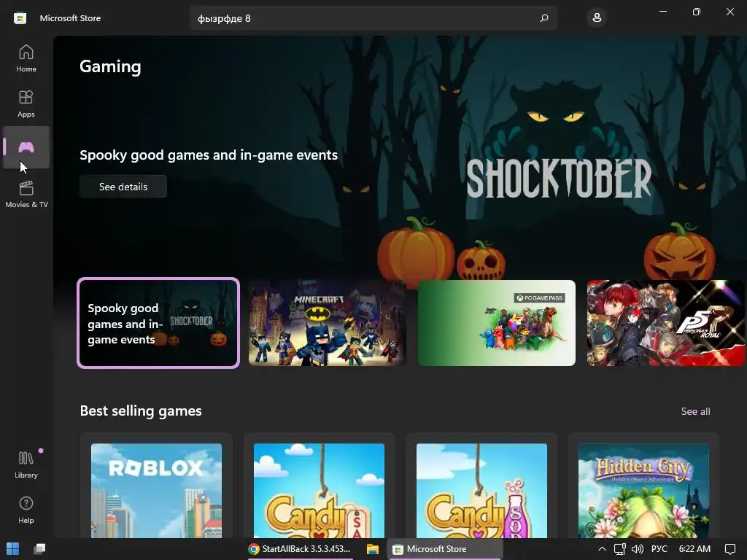Switch to the StartAllBack Chrome window
747x560 pixels.
(x=300, y=549)
